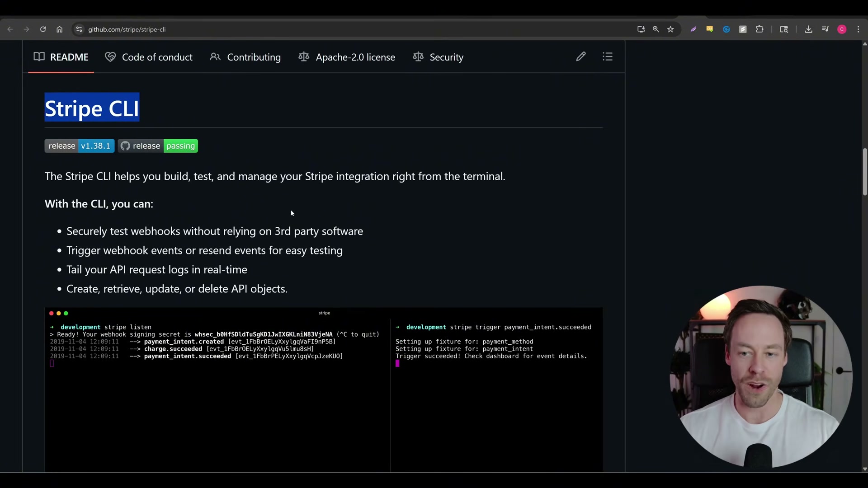
Task: Click the scrollbar down arrow
Action: (x=865, y=469)
